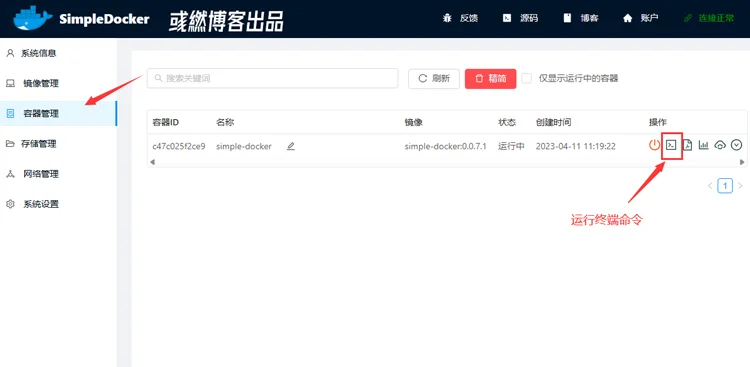The width and height of the screenshot is (750, 367).
Task: Click the simple-docker:0.0.7.1 image cell
Action: click(x=445, y=146)
